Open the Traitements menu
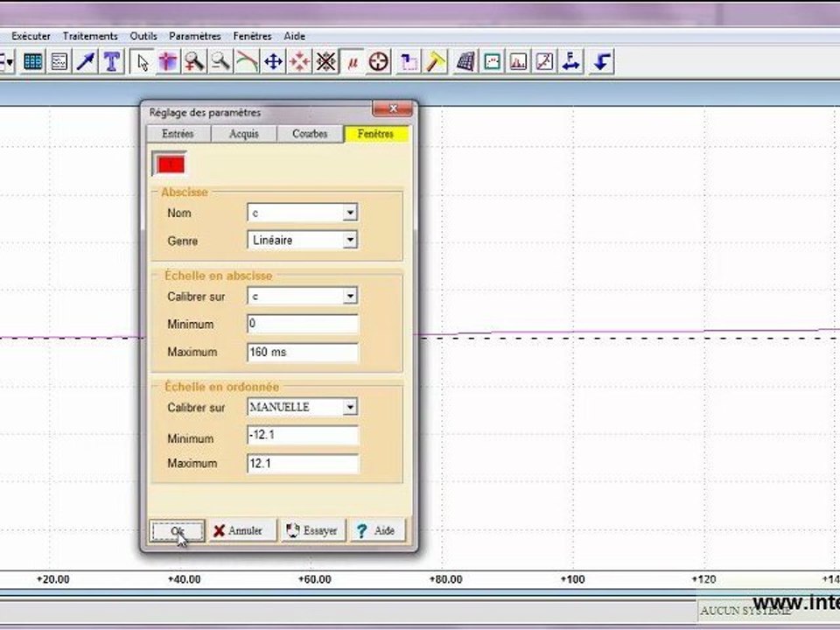The image size is (840, 630). (x=90, y=37)
